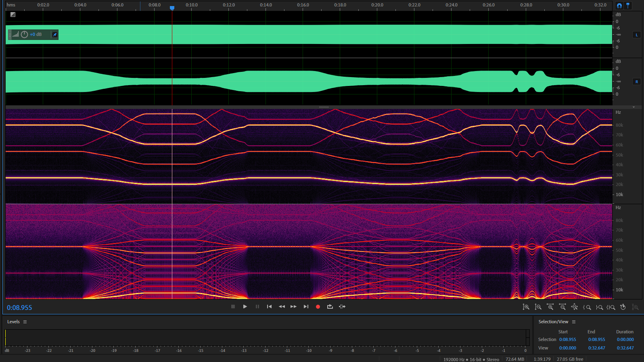Viewport: 644px width, 362px height.
Task: Click the level meter bar
Action: 267,337
